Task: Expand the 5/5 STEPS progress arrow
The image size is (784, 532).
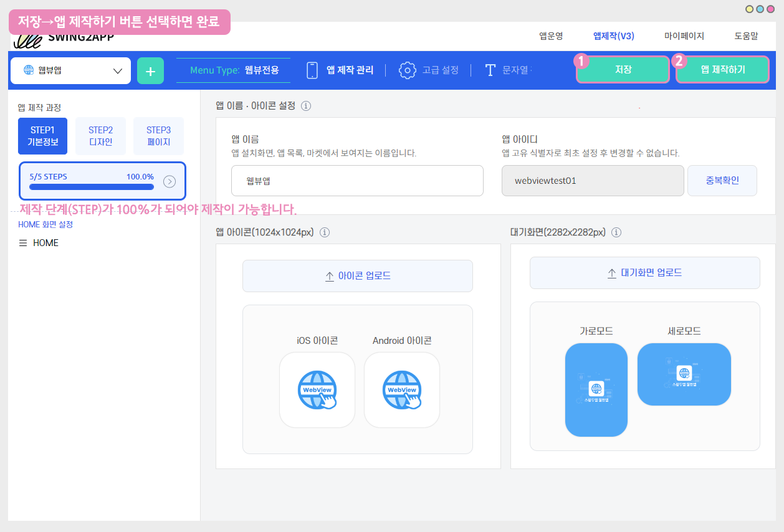Action: (170, 181)
